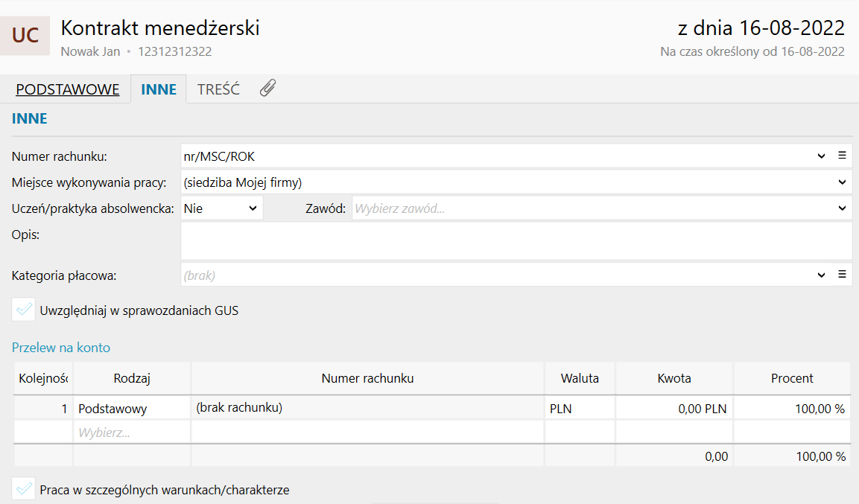Click the Przelew na konto link
Image resolution: width=859 pixels, height=504 pixels.
pos(61,348)
